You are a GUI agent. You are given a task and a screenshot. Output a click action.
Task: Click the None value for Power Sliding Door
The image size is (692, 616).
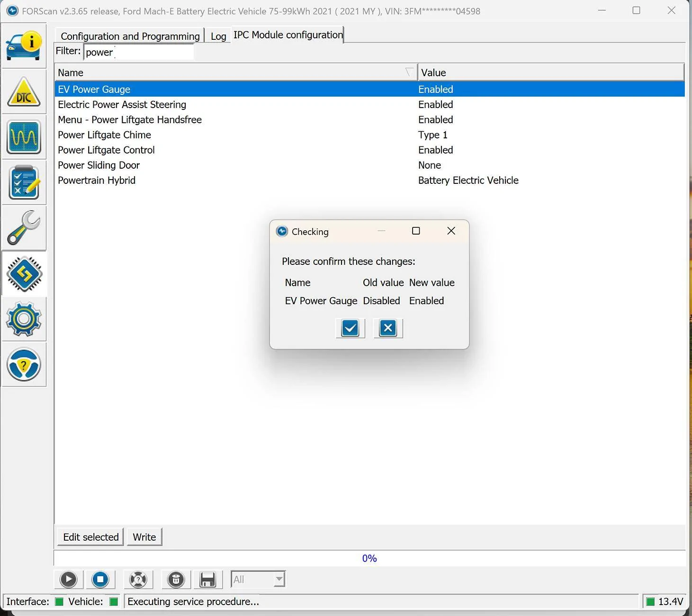[x=430, y=165]
